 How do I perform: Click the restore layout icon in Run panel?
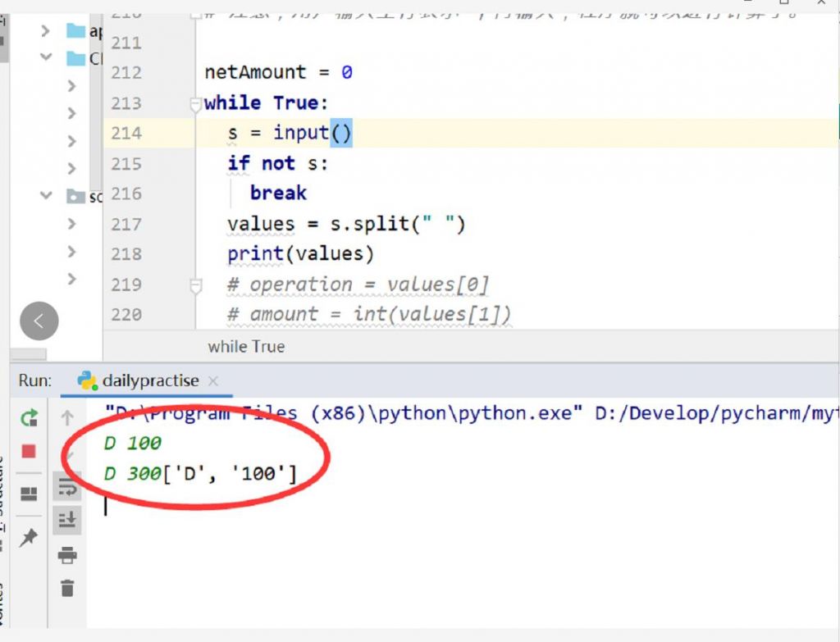coord(29,494)
